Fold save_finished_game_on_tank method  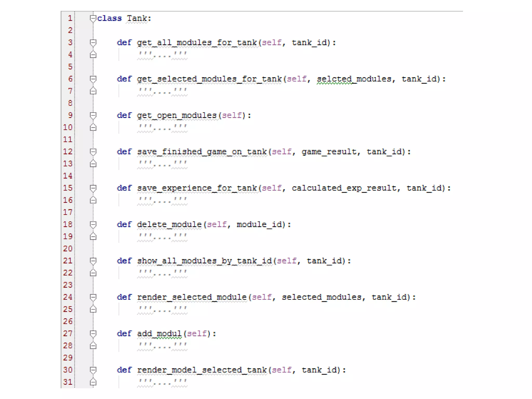(93, 152)
